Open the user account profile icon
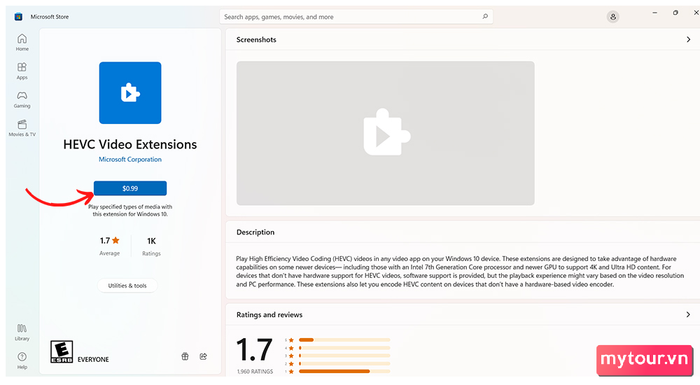The image size is (700, 385). [x=613, y=17]
